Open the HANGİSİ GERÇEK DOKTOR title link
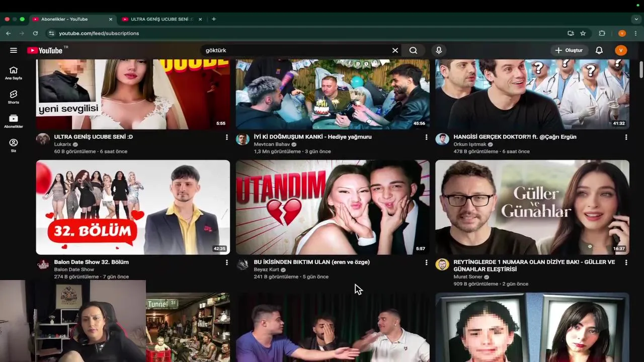Image resolution: width=644 pixels, height=362 pixels. pyautogui.click(x=515, y=137)
